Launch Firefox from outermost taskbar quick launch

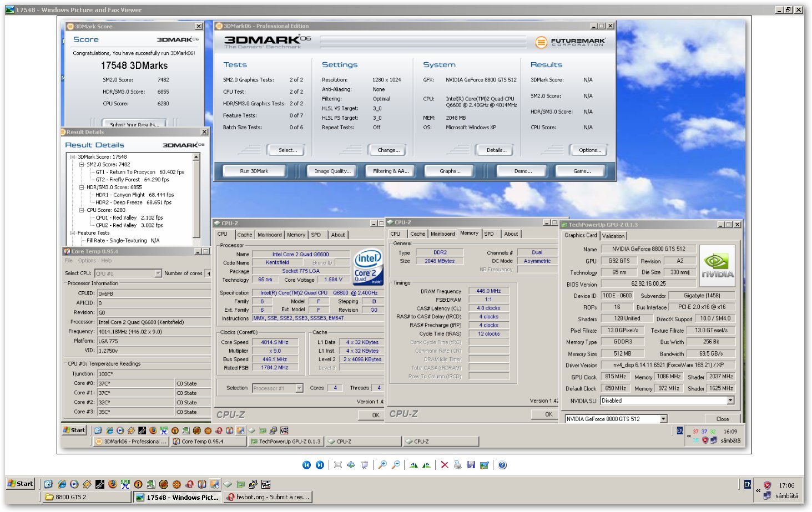(113, 484)
